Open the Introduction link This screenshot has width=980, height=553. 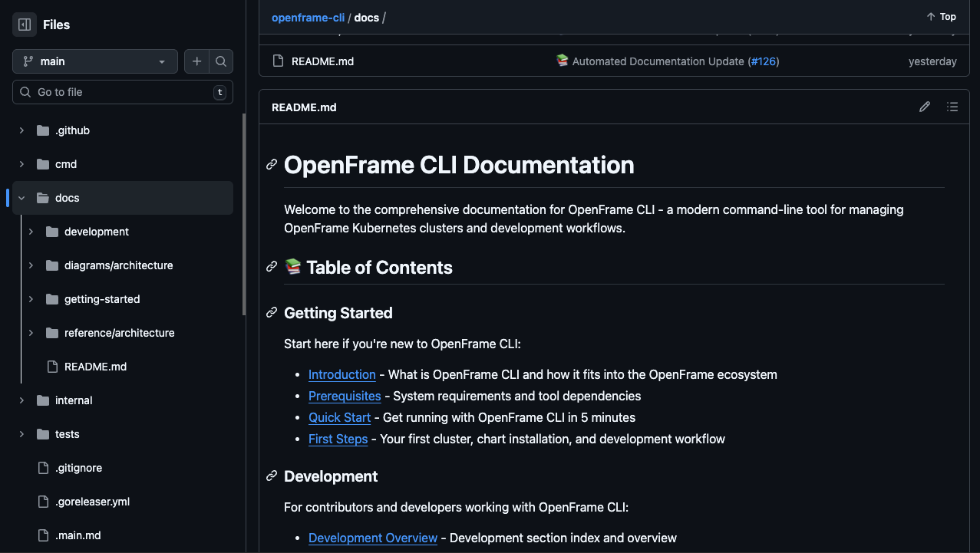[x=342, y=374]
